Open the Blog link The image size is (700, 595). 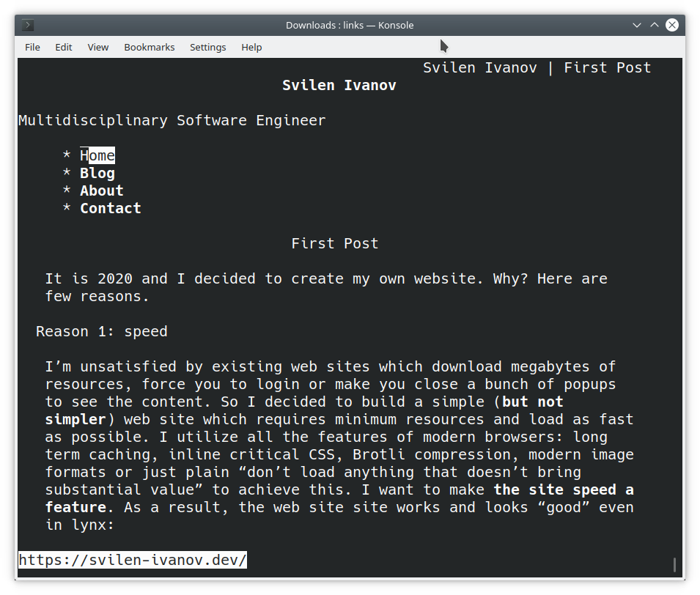pos(97,173)
